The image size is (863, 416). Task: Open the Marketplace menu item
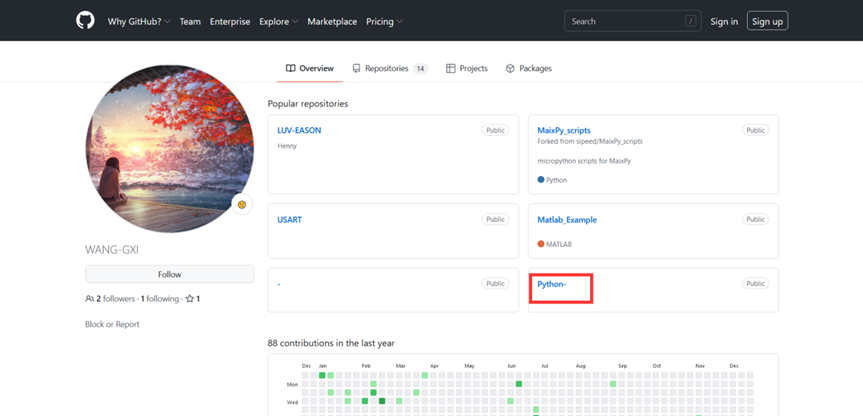pos(331,21)
